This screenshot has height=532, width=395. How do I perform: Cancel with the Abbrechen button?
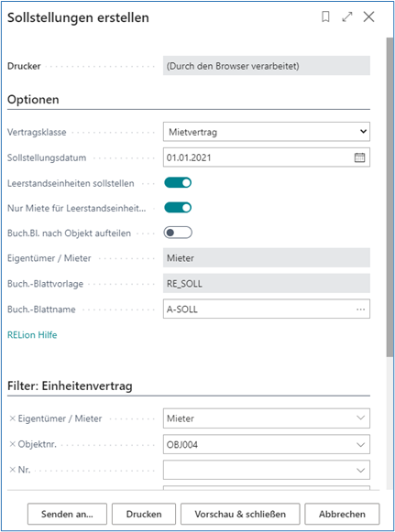342,514
